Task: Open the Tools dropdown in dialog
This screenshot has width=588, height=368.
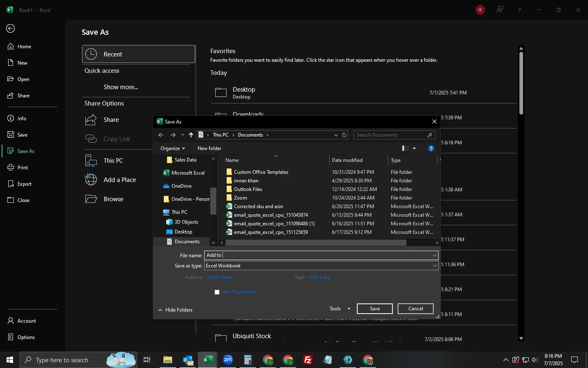Action: click(340, 309)
